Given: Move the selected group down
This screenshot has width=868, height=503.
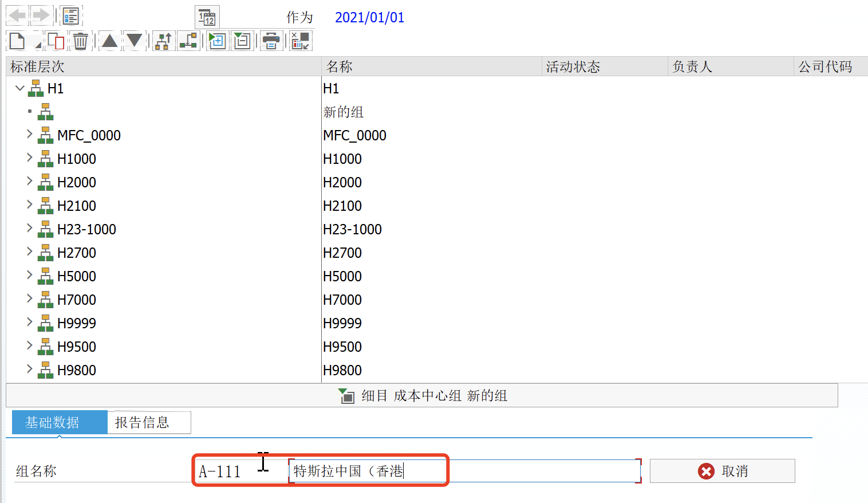Looking at the screenshot, I should [135, 41].
